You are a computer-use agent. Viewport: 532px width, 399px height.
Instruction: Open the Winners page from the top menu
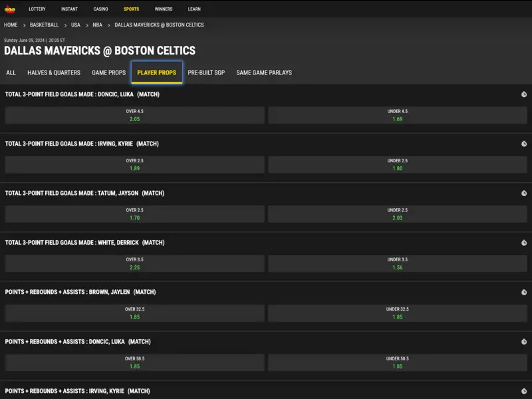163,9
